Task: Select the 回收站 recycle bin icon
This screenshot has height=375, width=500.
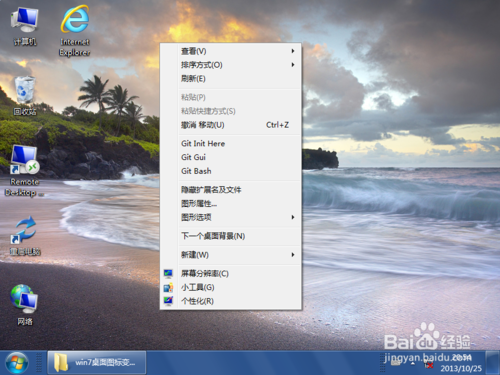Action: 25,96
